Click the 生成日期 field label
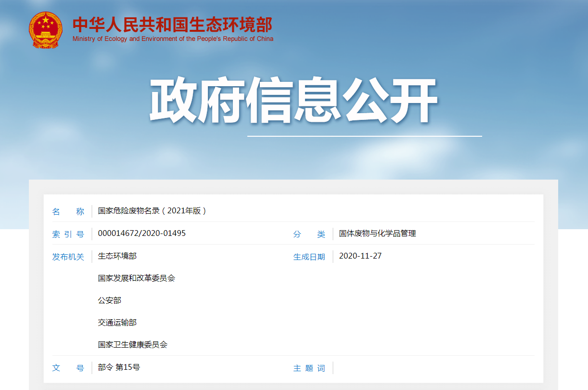The height and width of the screenshot is (390, 588). point(309,257)
